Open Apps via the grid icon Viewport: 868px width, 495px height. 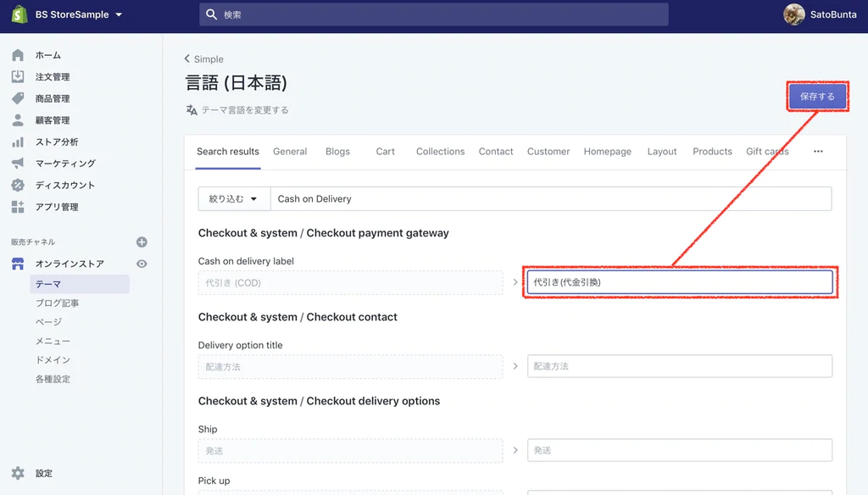point(18,207)
